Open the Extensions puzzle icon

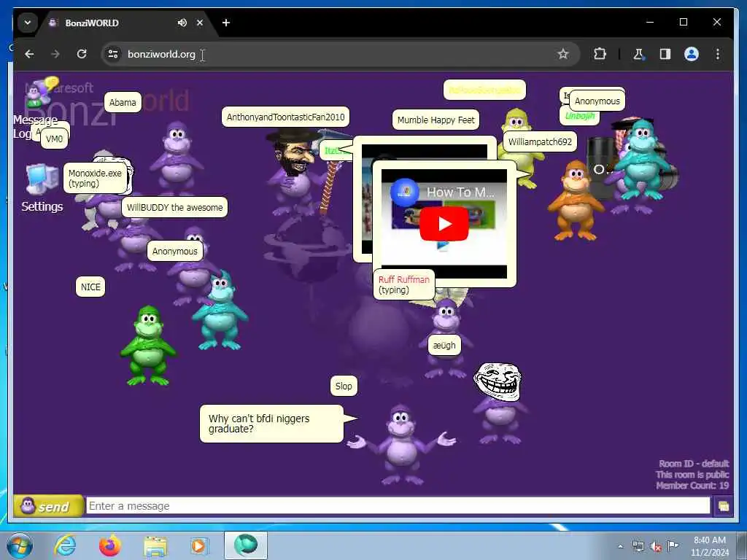click(x=600, y=54)
